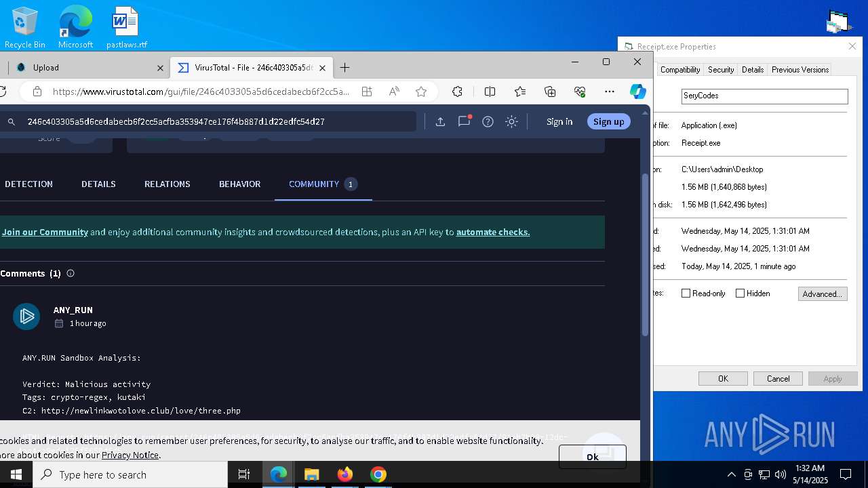868x488 pixels.
Task: Open File Explorer from the taskbar
Action: tap(311, 474)
